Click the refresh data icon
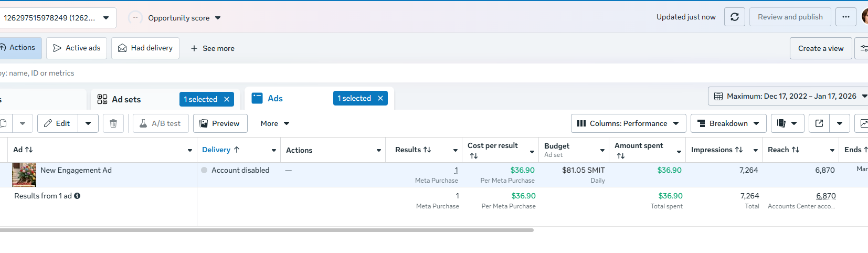 pos(735,17)
